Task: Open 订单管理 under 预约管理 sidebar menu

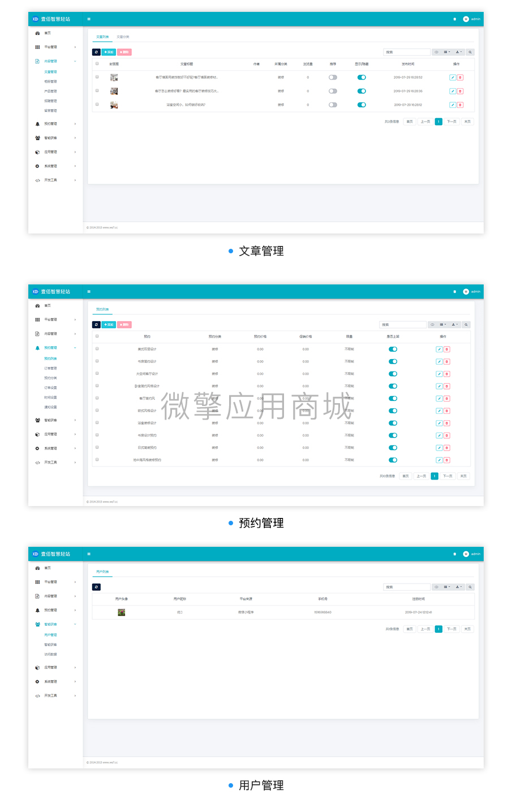Action: point(50,369)
